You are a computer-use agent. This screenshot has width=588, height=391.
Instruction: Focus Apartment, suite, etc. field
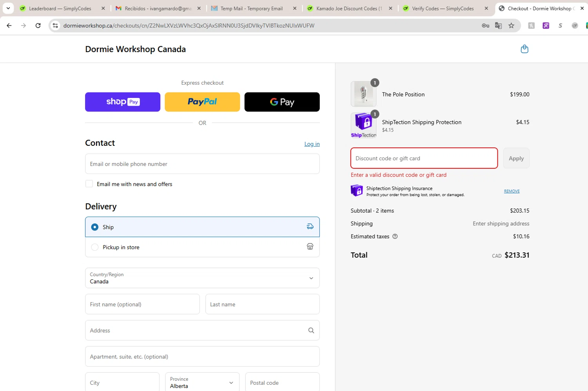tap(202, 357)
